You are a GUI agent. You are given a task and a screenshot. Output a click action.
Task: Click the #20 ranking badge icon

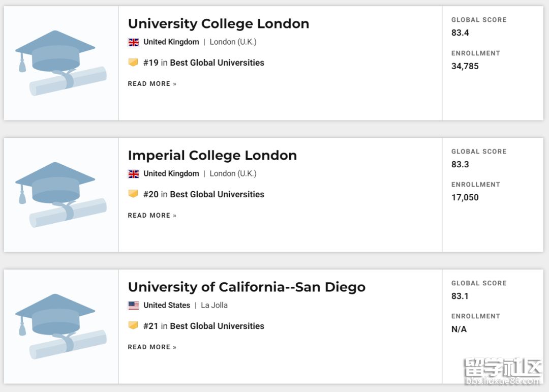(133, 194)
